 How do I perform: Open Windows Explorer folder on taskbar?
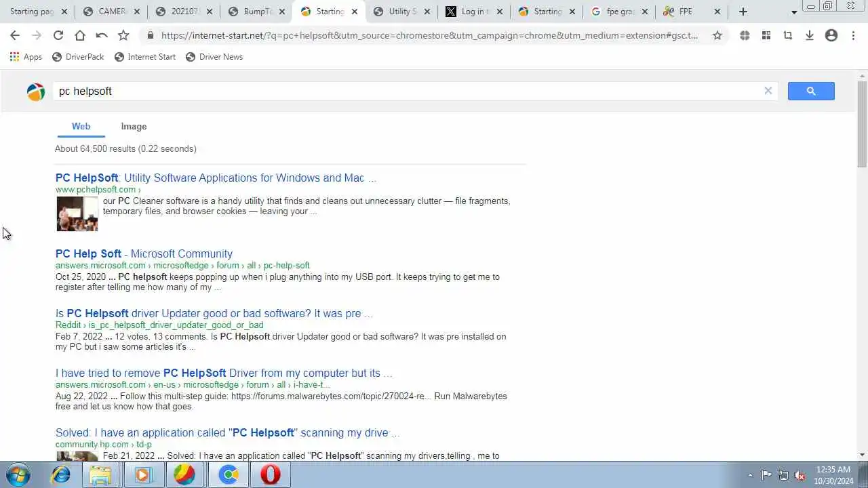(100, 475)
